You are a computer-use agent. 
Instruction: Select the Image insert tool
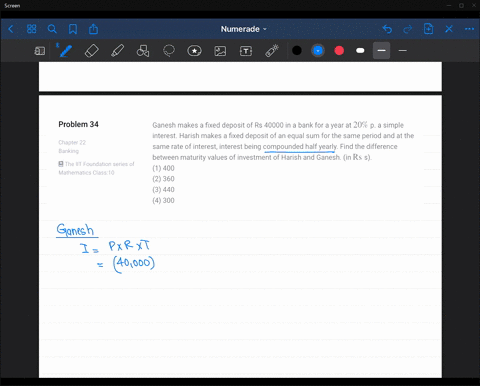click(220, 51)
